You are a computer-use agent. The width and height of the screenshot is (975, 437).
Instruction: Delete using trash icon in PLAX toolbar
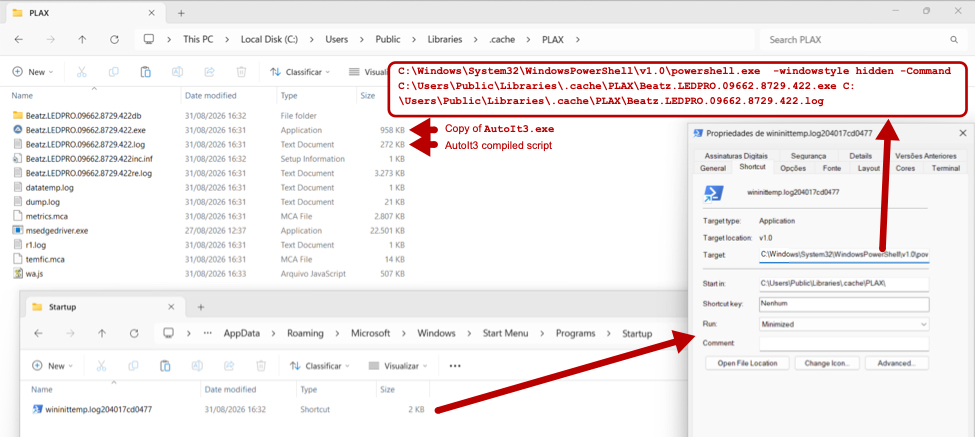click(x=241, y=71)
